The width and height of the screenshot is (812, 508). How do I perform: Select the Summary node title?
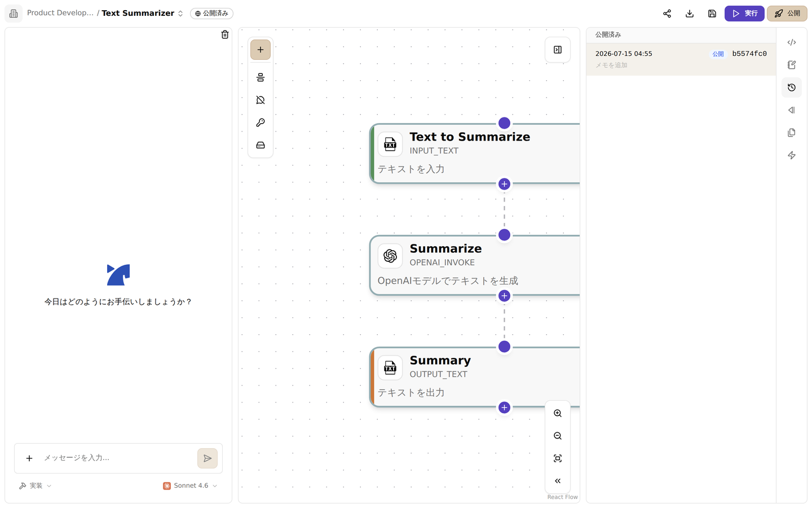pos(440,361)
